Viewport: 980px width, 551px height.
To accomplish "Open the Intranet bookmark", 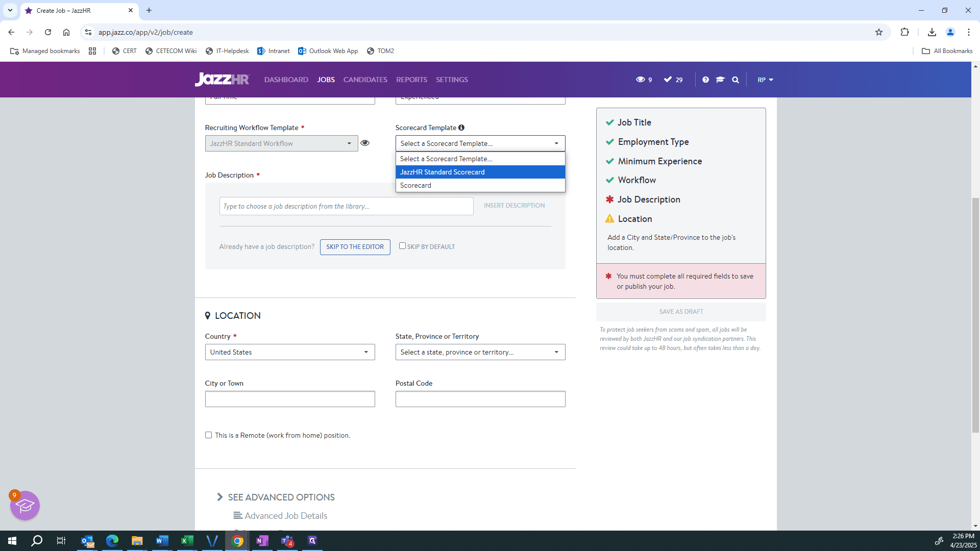I will tap(274, 51).
